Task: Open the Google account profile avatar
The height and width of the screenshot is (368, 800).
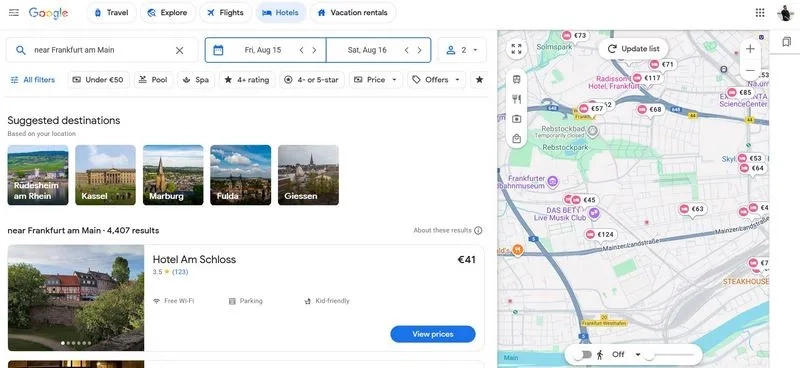Action: click(x=786, y=13)
